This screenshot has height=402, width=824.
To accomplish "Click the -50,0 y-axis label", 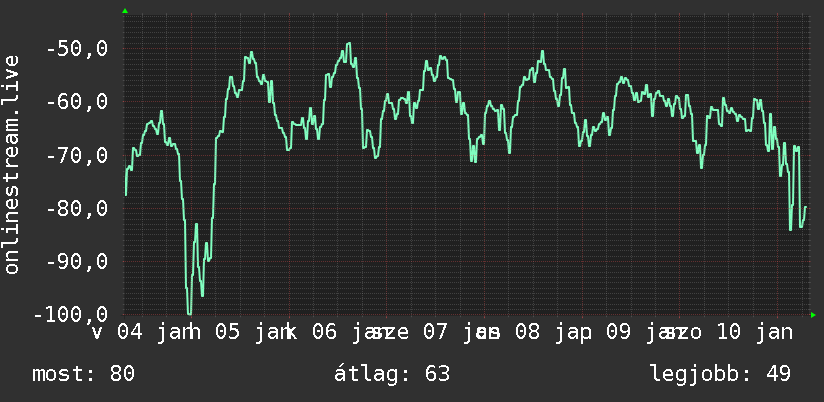I will [x=77, y=49].
